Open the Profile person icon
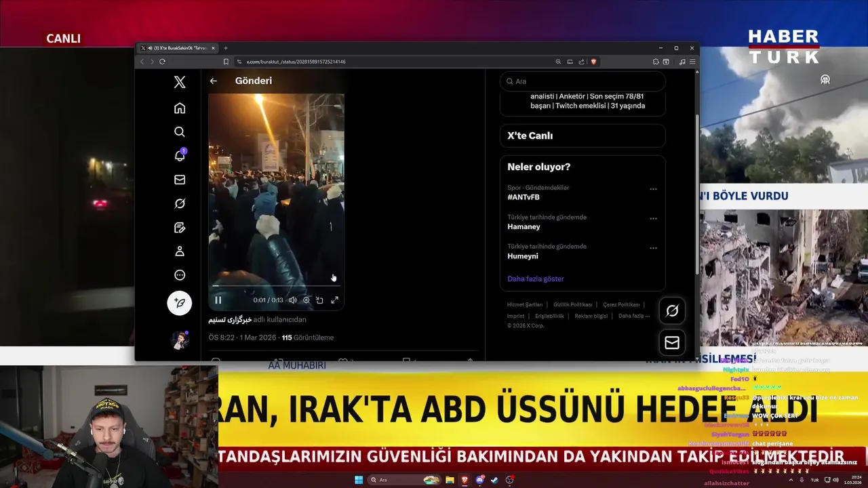Viewport: 868px width, 488px height. pos(180,251)
